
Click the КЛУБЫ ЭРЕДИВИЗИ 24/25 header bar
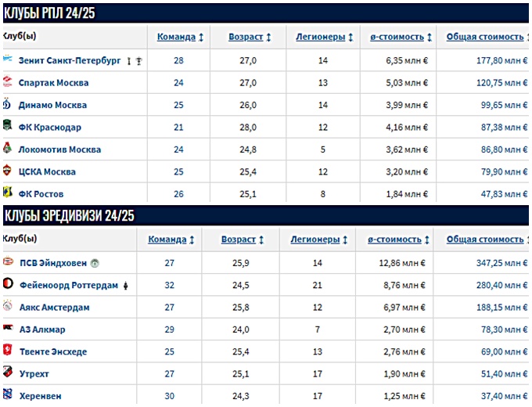[x=266, y=215]
